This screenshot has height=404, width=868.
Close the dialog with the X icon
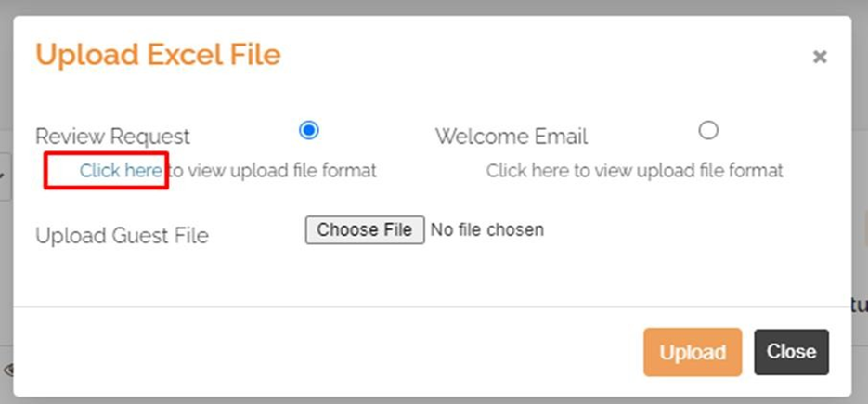(x=820, y=58)
